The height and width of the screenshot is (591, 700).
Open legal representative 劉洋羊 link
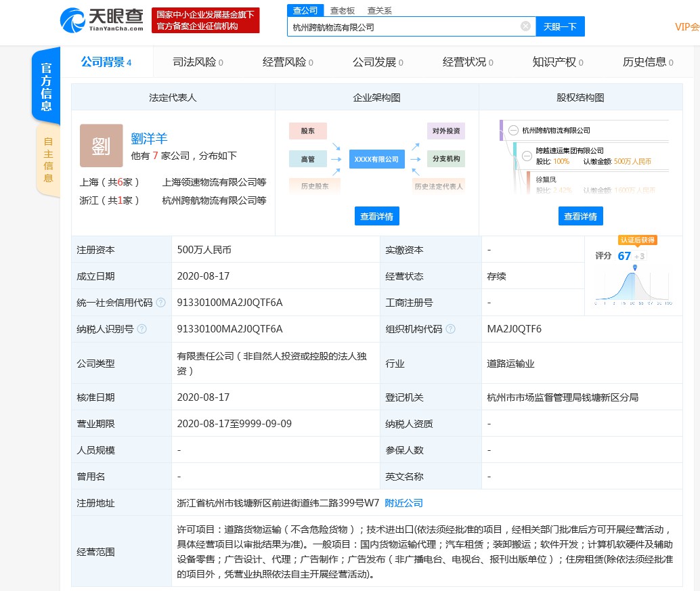149,138
